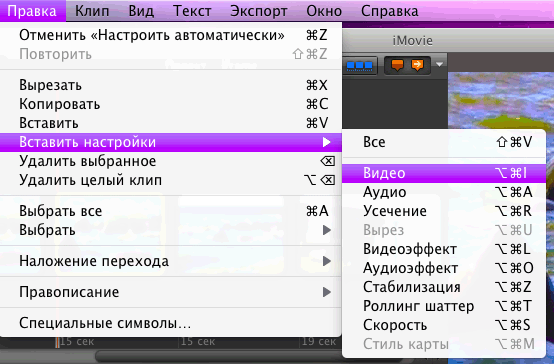The width and height of the screenshot is (554, 364).
Task: Click the orange chapter marker arrow icon
Action: pos(417,65)
